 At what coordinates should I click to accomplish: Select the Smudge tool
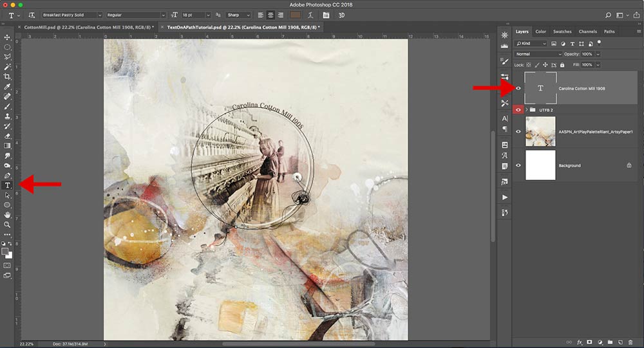pos(7,156)
